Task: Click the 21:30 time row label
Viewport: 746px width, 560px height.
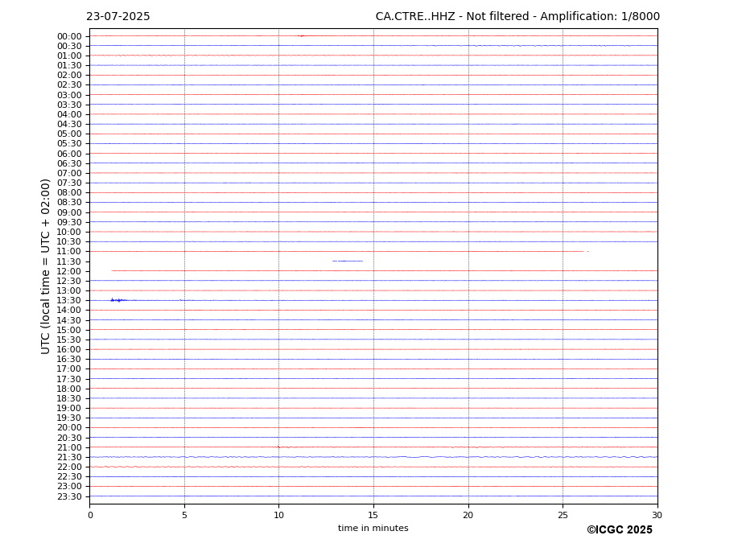Action: point(69,457)
